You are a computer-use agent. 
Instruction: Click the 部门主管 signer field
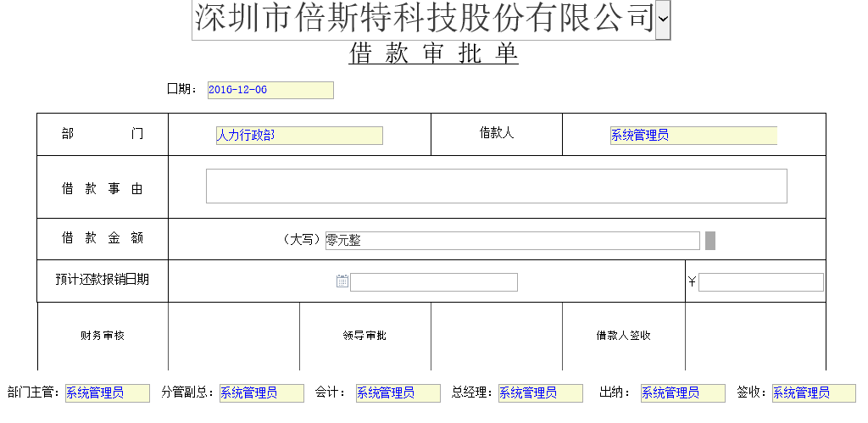point(108,393)
